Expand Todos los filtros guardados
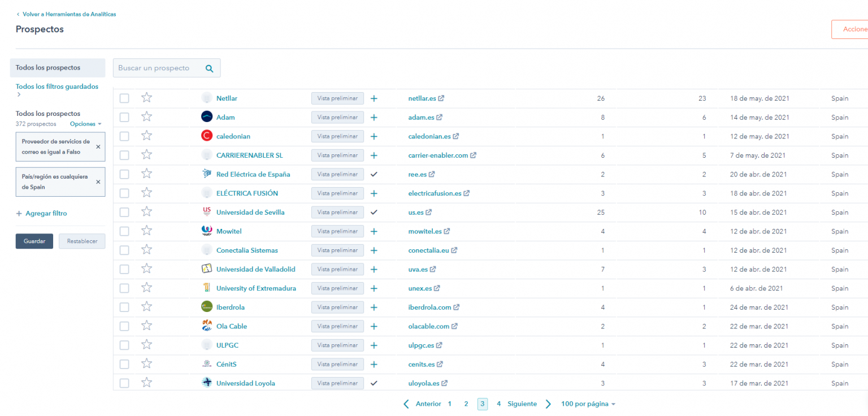Screen dimensions: 868x416 point(58,86)
